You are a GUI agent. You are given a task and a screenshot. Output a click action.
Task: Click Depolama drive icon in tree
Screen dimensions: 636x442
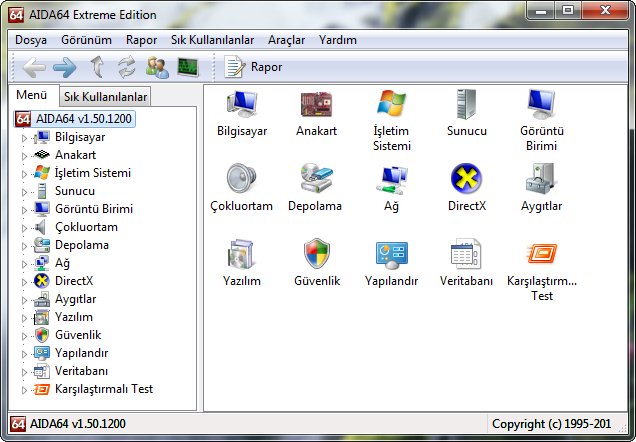pos(41,245)
